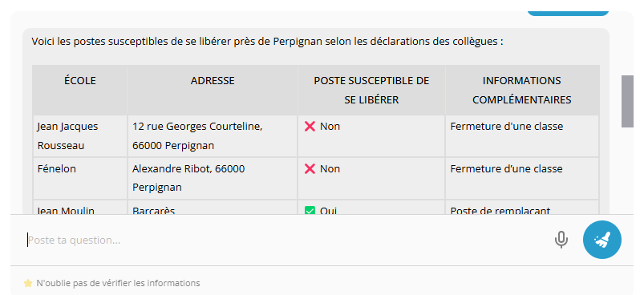
Task: Click the red cross icon in Fénelon row
Action: point(310,169)
